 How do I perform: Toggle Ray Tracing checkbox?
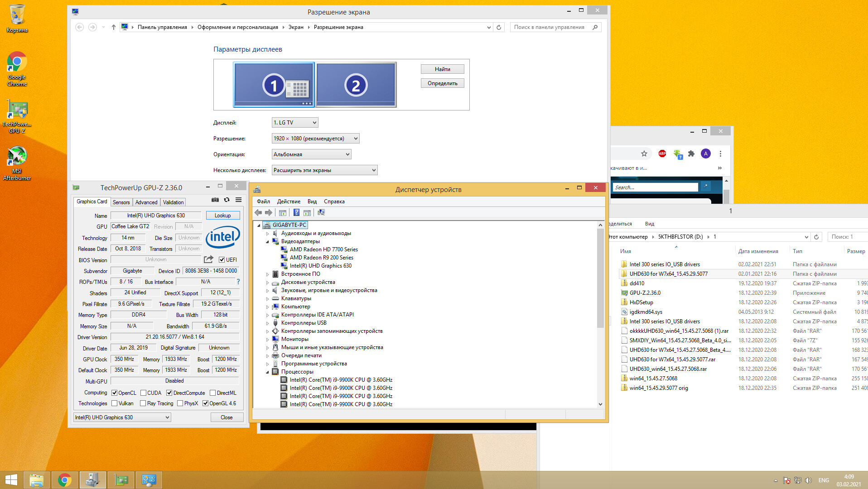pos(143,403)
